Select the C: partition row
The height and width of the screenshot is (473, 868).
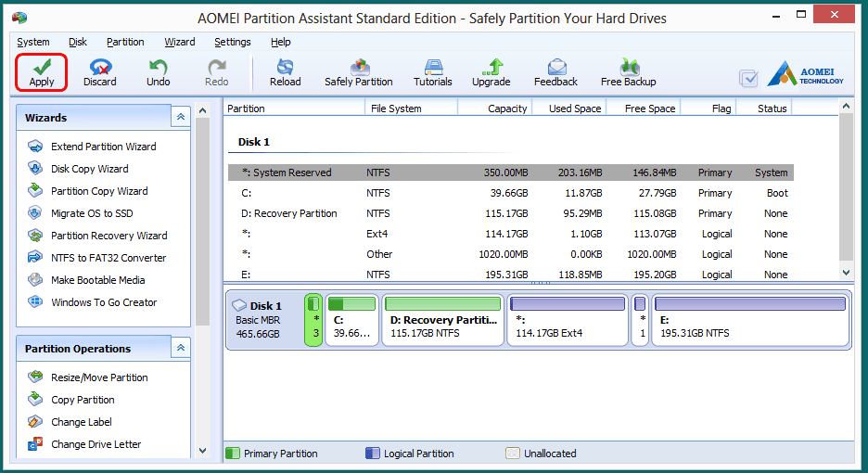(511, 193)
